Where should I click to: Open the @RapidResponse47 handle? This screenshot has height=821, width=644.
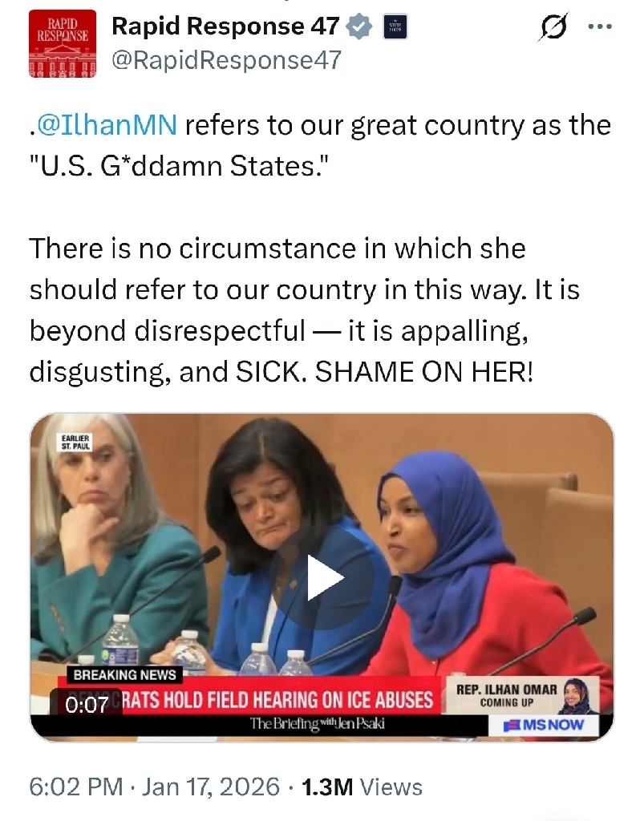(x=227, y=60)
